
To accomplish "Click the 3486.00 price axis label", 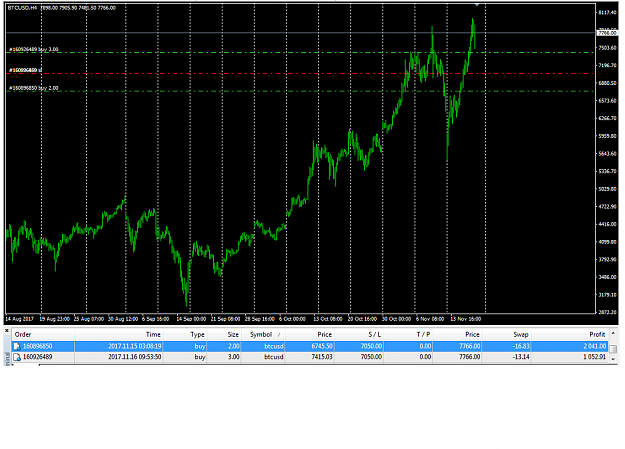I will (x=607, y=277).
